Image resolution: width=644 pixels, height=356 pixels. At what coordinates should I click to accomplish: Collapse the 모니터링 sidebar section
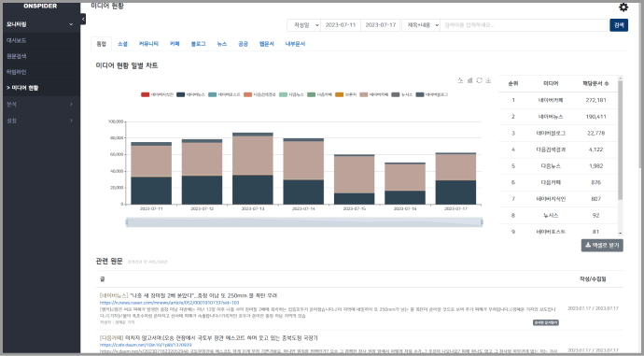40,24
